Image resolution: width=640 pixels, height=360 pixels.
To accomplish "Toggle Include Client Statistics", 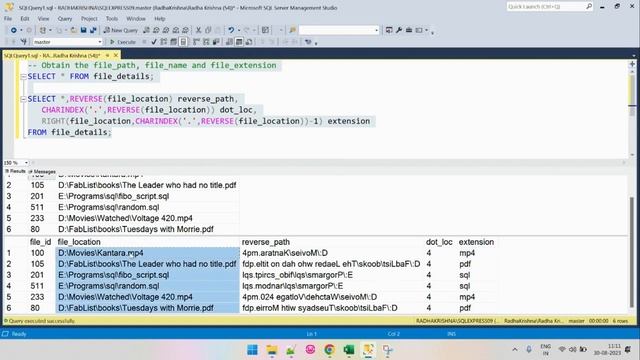I will tap(216, 42).
